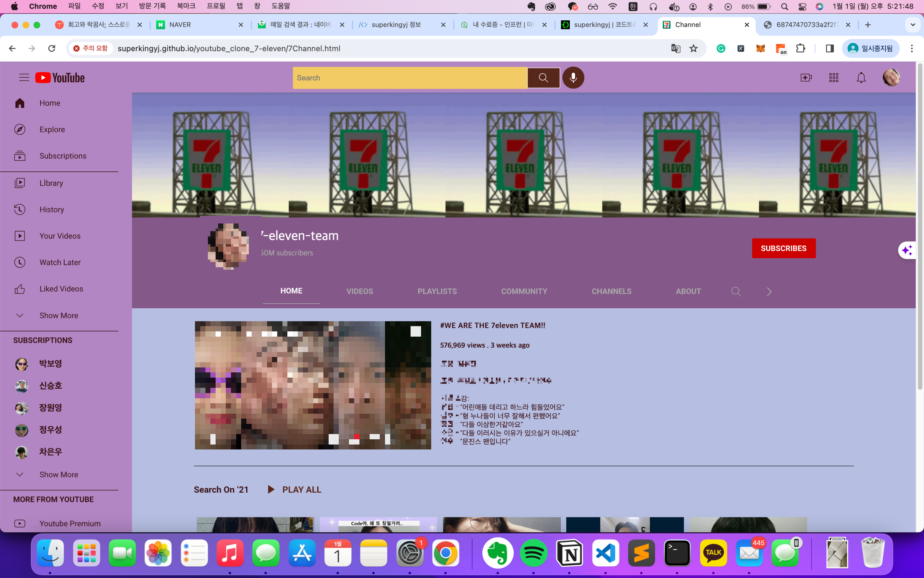924x578 pixels.
Task: Switch to superkingyj 정보 browser tab
Action: tap(402, 25)
